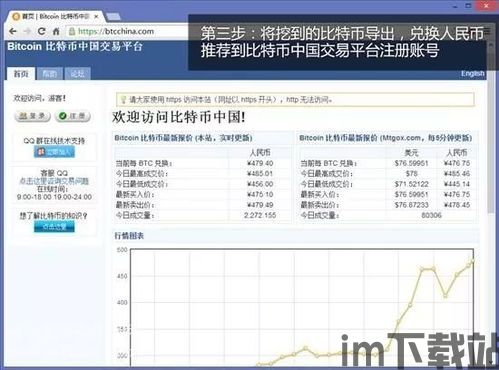Screen dimensions: 499x370
Task: Click the 欢迎访问比特币中国! heading
Action: click(179, 117)
